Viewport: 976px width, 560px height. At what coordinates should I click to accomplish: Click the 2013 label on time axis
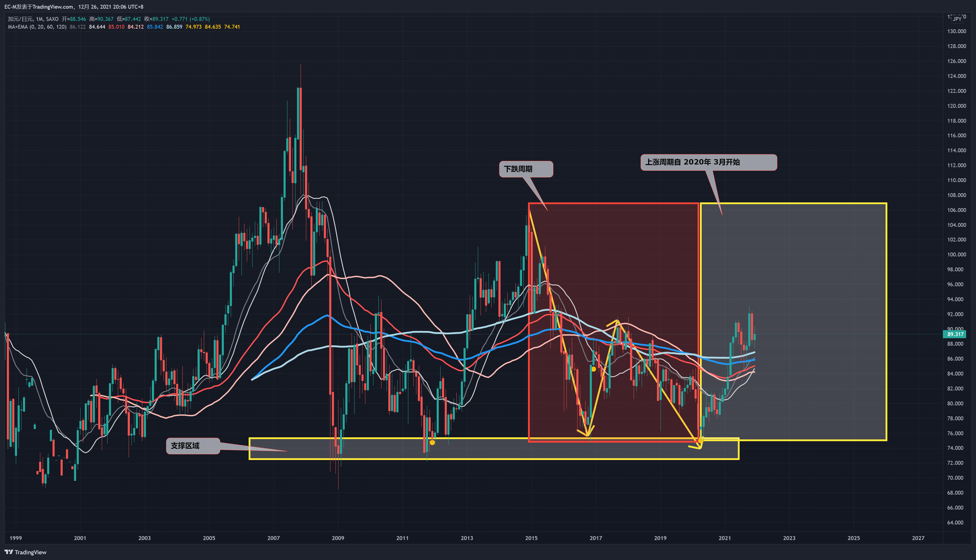pyautogui.click(x=467, y=538)
